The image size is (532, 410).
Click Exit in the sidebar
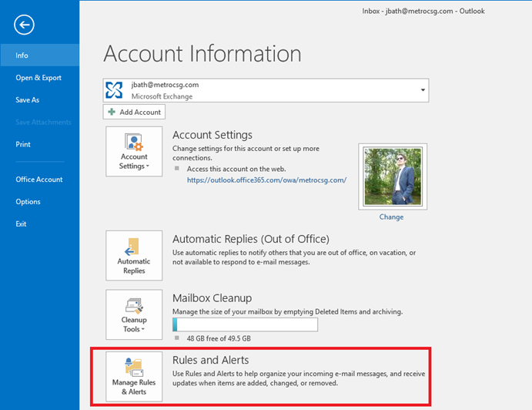(21, 223)
